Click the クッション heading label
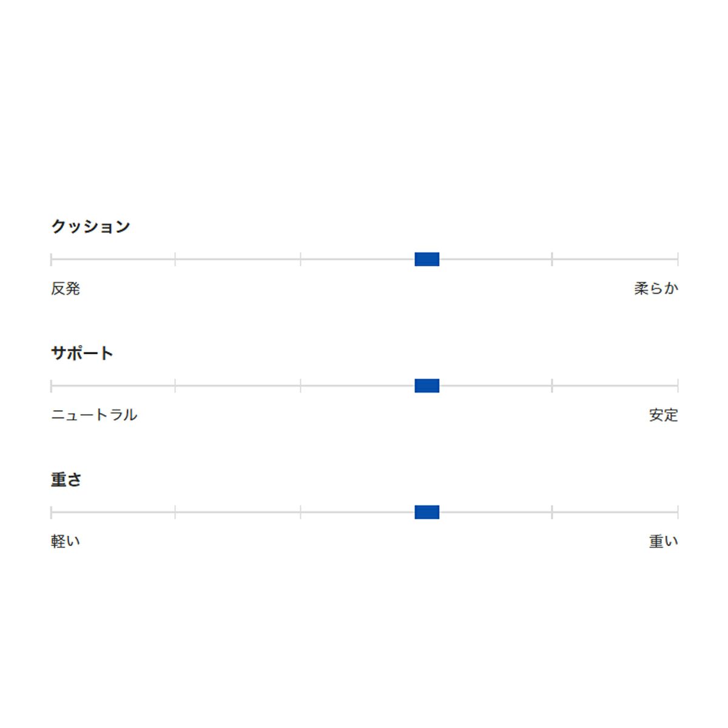Image resolution: width=728 pixels, height=728 pixels. [x=90, y=226]
